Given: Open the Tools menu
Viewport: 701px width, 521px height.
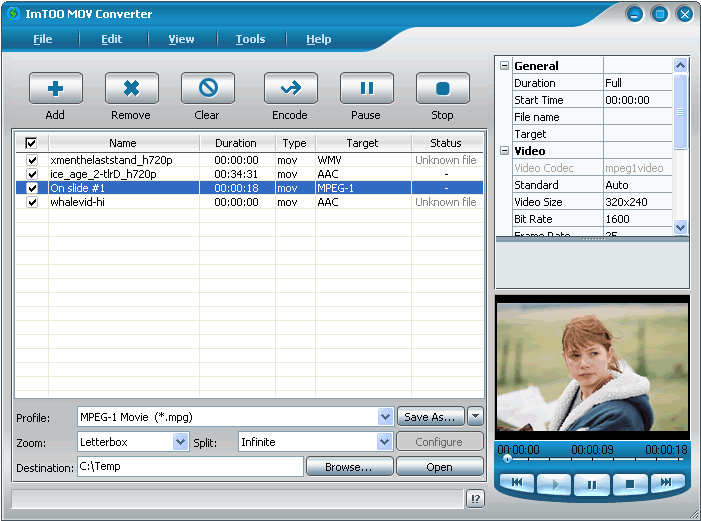Looking at the screenshot, I should 250,39.
